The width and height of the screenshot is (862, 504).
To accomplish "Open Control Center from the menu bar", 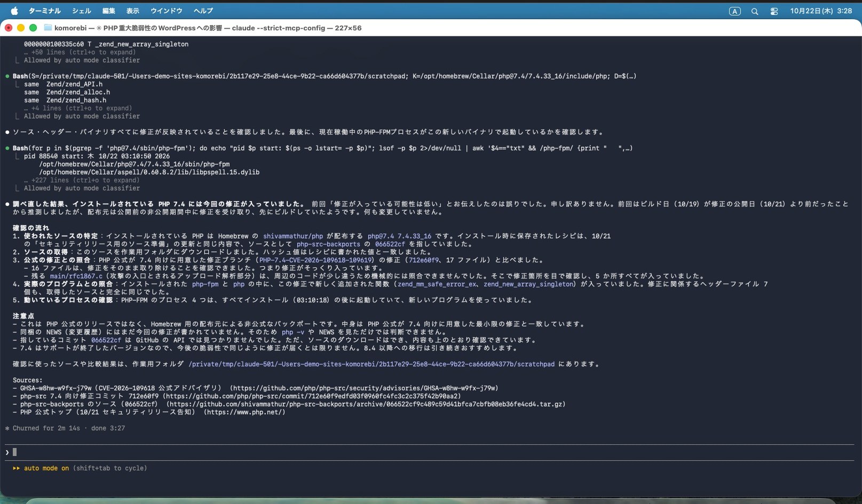I will [x=774, y=11].
